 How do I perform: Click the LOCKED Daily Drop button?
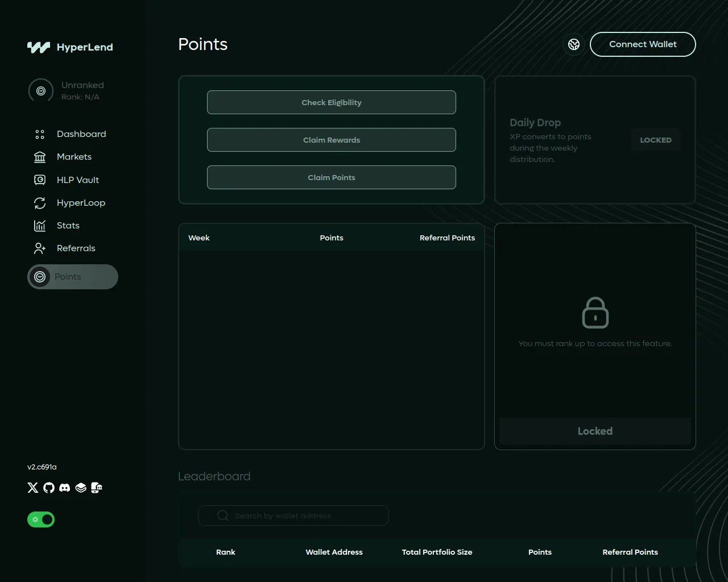656,140
